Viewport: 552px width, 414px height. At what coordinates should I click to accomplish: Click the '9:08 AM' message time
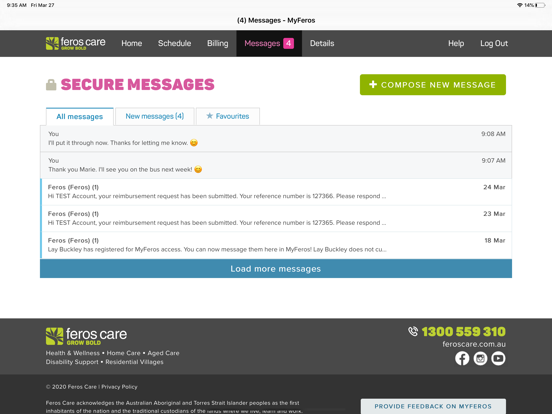tap(493, 134)
